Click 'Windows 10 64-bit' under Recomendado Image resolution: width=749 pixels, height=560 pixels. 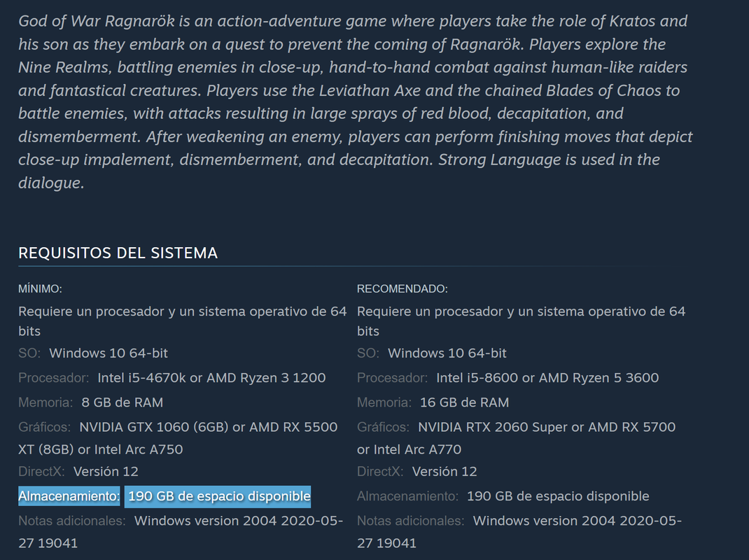click(x=447, y=353)
